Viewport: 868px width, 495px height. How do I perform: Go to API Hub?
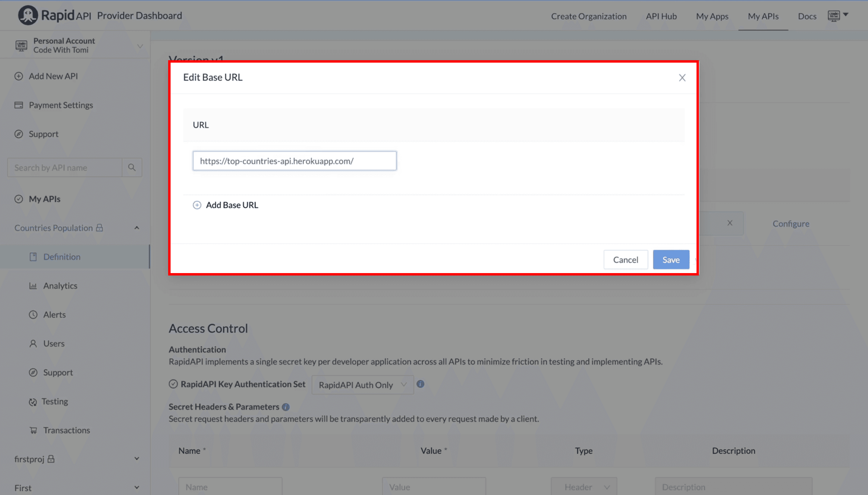tap(661, 16)
